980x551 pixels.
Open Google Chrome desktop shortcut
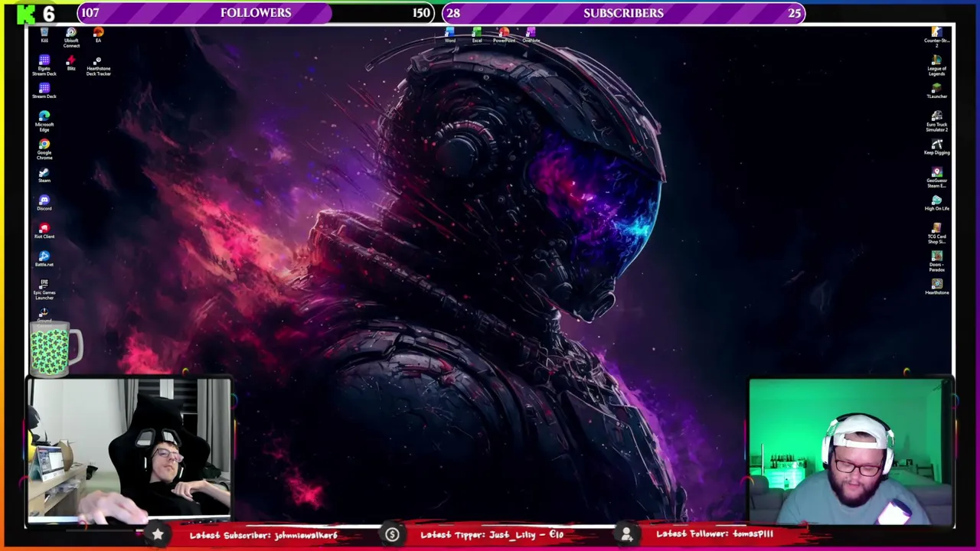[x=44, y=148]
